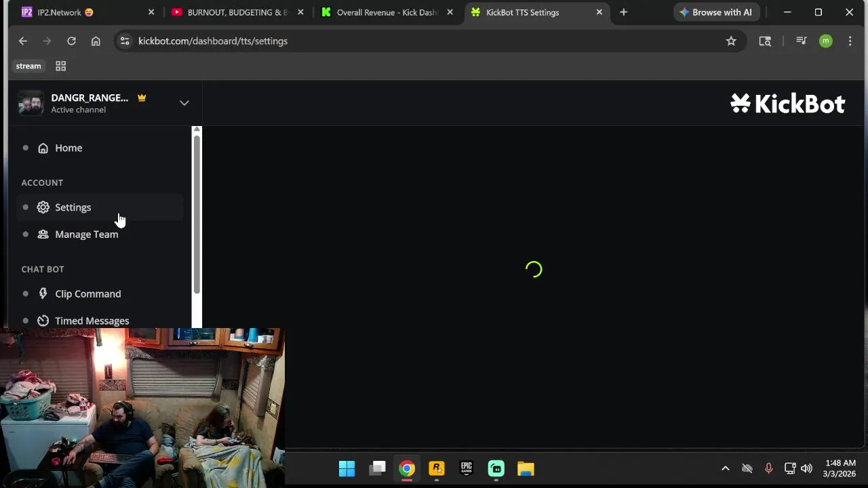
Task: Open the Home sidebar item
Action: coord(100,148)
